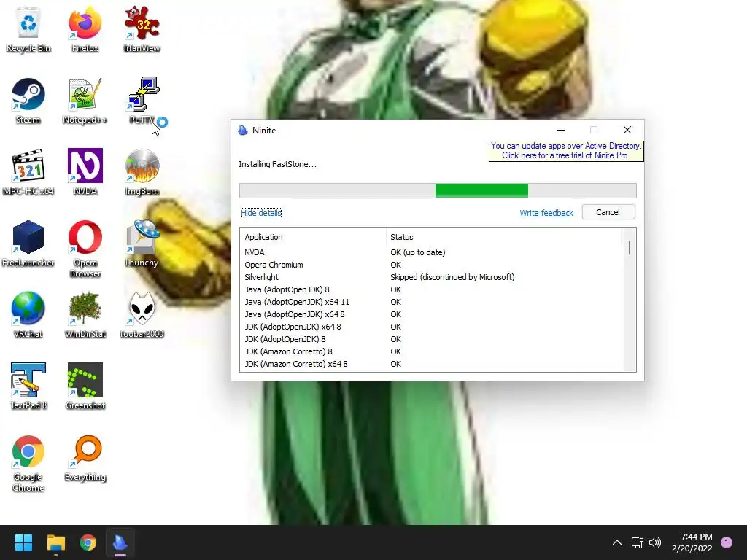Click the Everything search desktop icon
Image resolution: width=747 pixels, height=560 pixels.
[x=85, y=458]
